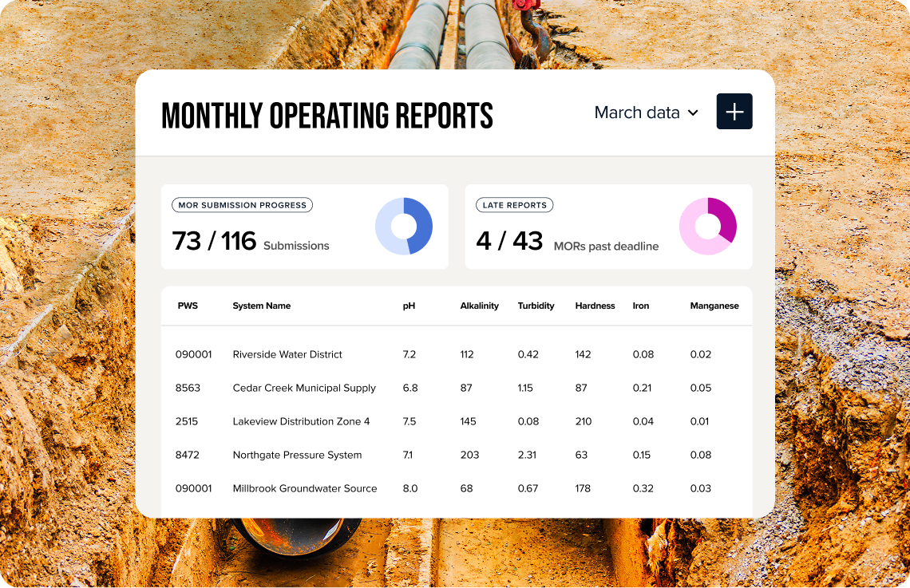This screenshot has height=588, width=910.
Task: Select the LATE REPORTS badge
Action: coord(514,205)
